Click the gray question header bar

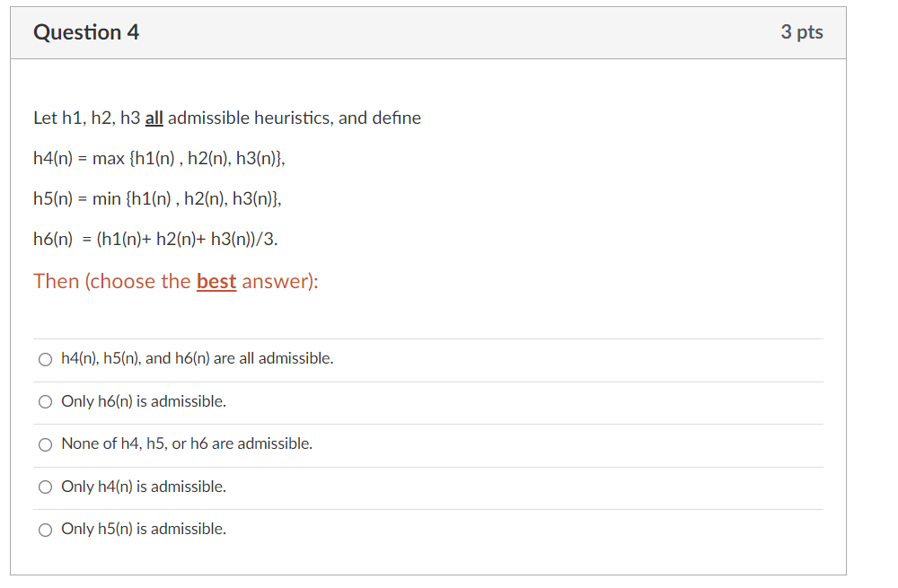449,33
